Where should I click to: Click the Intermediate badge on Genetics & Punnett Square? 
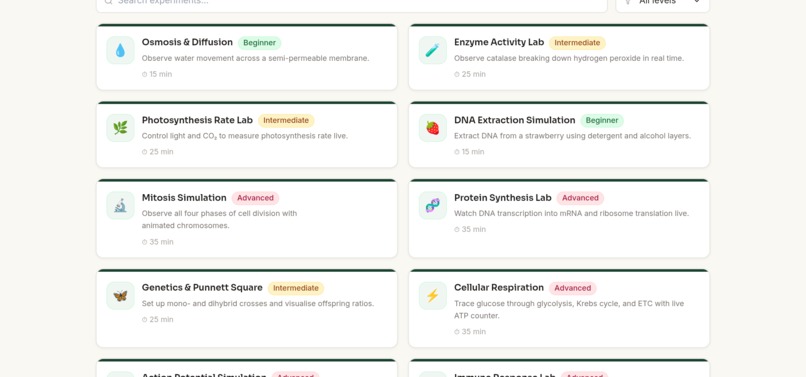point(296,288)
